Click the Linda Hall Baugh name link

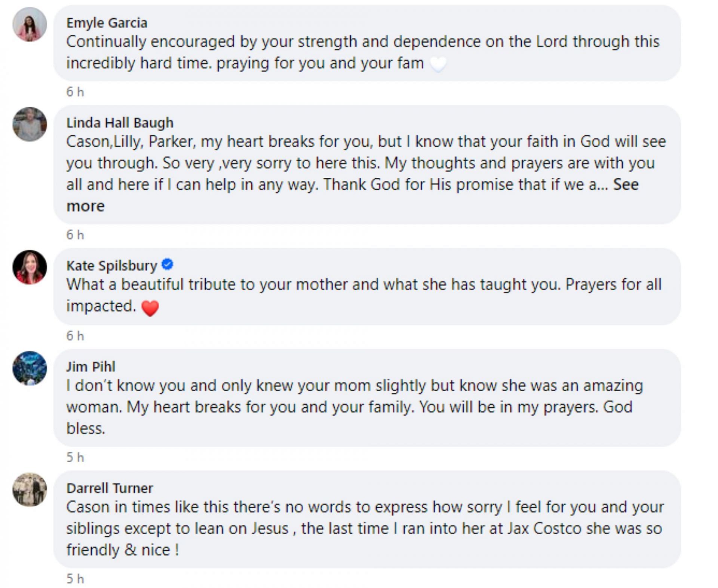(x=120, y=123)
